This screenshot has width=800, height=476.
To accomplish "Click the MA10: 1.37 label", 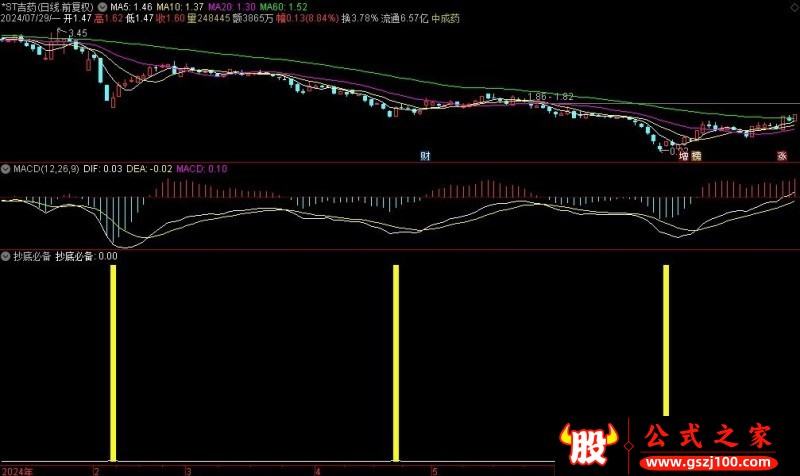I will coord(180,7).
